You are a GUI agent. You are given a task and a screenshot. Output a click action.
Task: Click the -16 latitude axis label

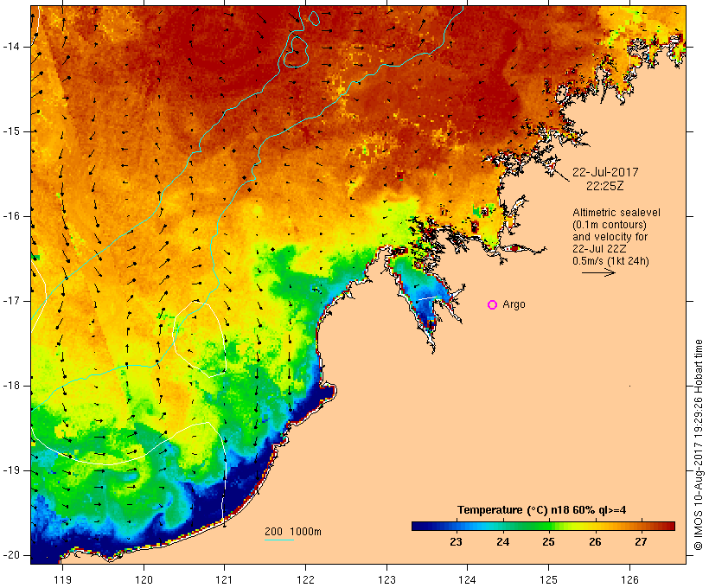click(x=11, y=216)
